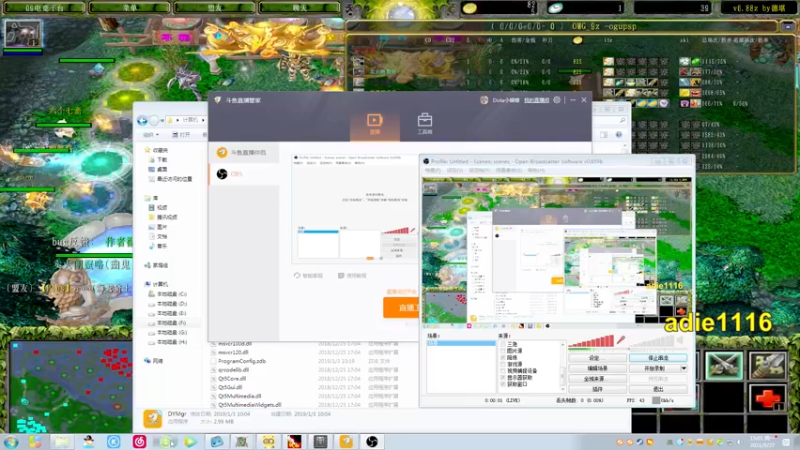This screenshot has width=800, height=450.
Task: Open the Organize (组织) dropdown in Explorer
Action: click(x=151, y=135)
